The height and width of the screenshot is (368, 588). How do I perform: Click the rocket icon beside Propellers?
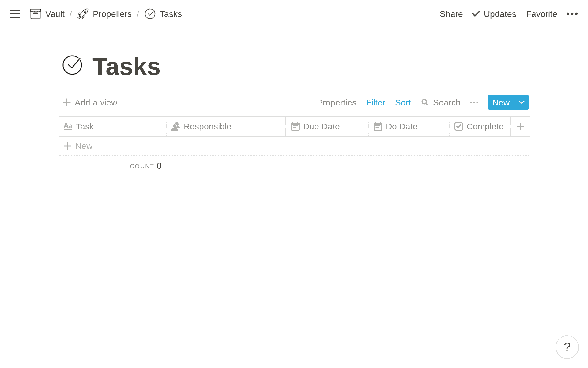82,14
